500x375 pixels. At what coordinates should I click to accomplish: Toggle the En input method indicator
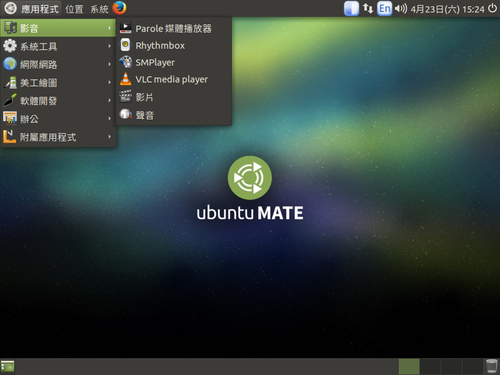[385, 8]
